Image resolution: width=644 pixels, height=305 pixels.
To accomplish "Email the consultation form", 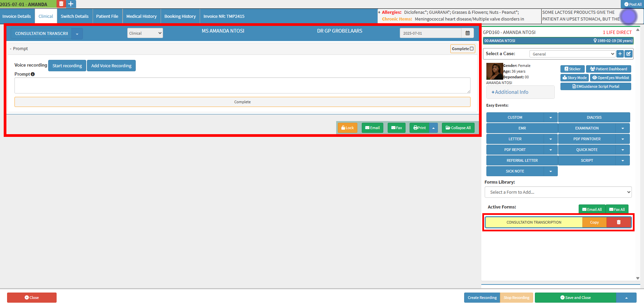I will (373, 128).
